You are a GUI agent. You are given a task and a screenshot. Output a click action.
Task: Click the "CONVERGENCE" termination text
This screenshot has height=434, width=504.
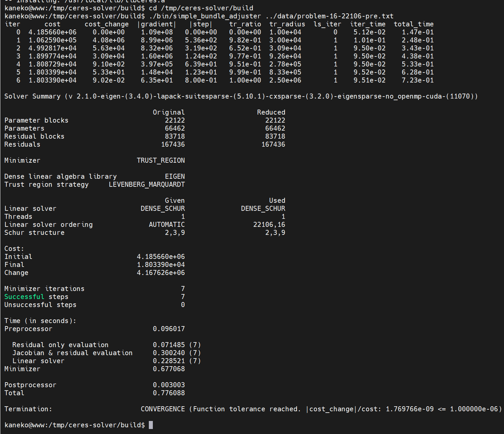163,409
